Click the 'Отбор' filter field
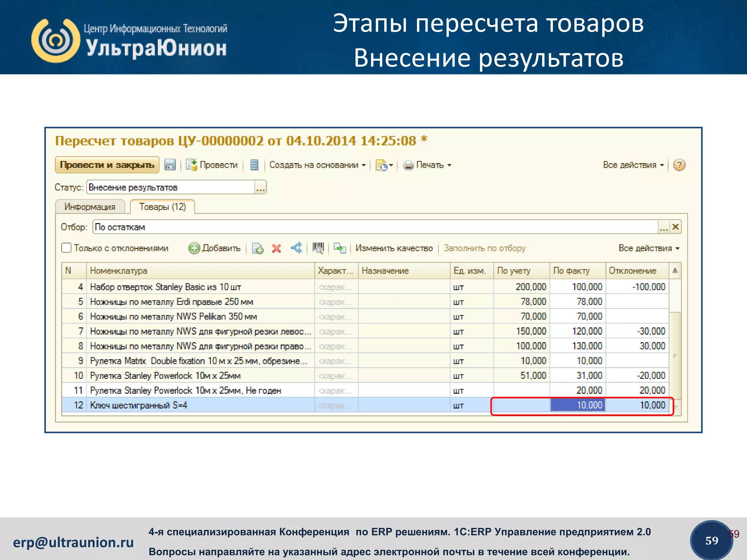The width and height of the screenshot is (747, 560). coord(375,227)
